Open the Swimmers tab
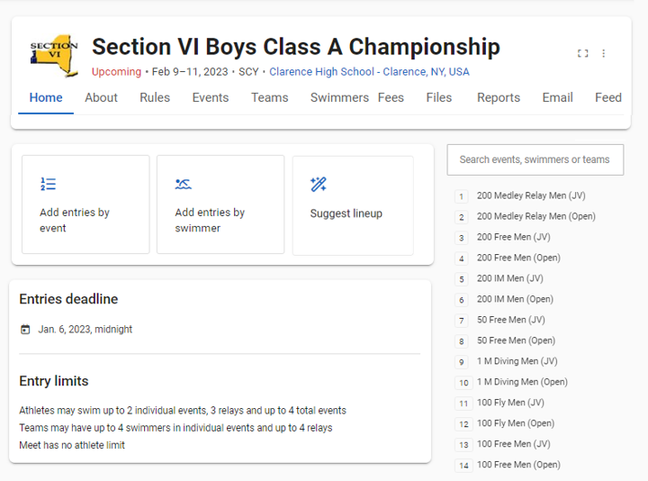The width and height of the screenshot is (648, 481). point(339,98)
